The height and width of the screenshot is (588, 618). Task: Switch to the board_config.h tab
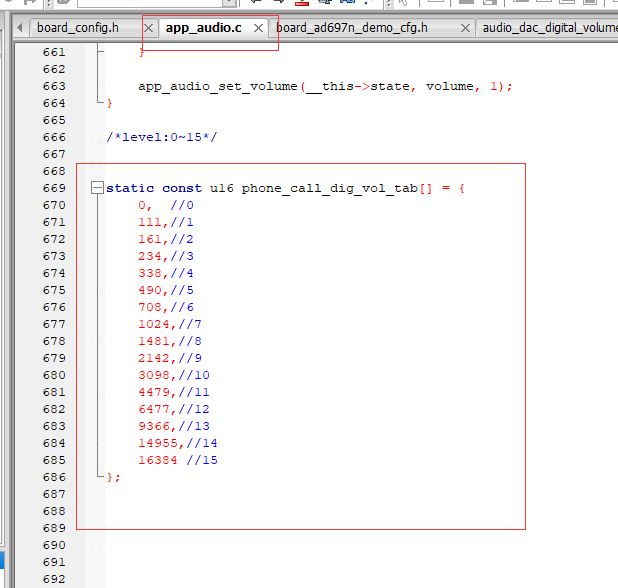coord(78,28)
